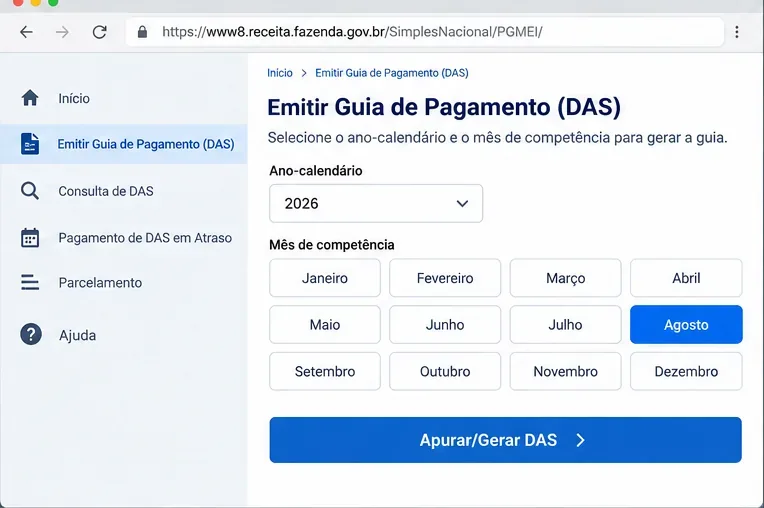Screen dimensions: 764x508
Task: Reload the page with the refresh icon
Action: click(x=99, y=32)
